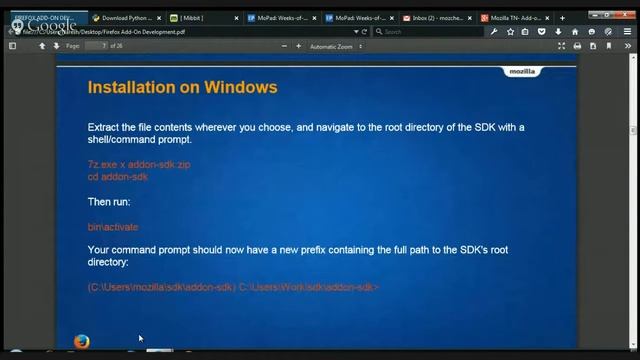Save page to Pocket

tap(542, 31)
